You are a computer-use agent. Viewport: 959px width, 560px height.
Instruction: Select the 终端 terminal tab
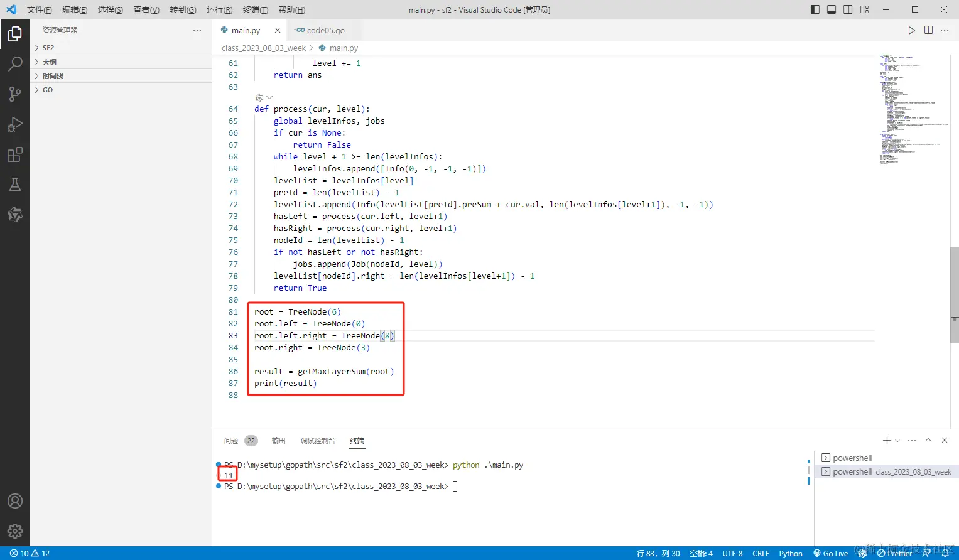pyautogui.click(x=357, y=441)
